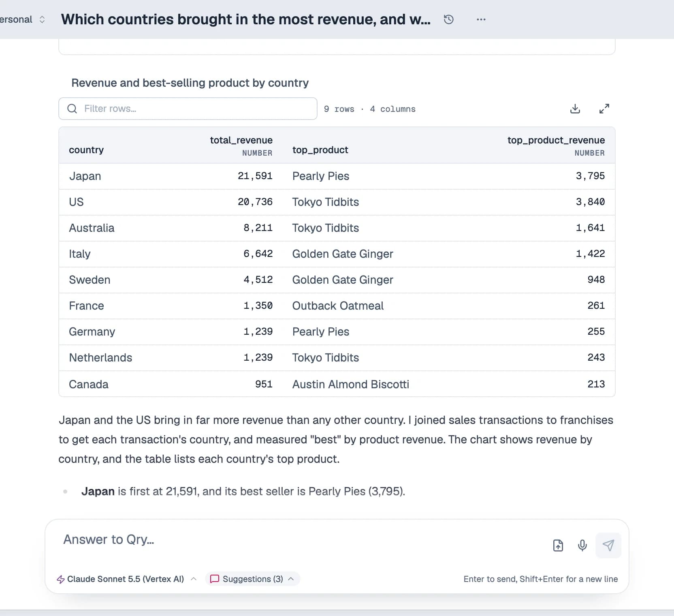Select the Germany country cell
674x616 pixels.
[x=92, y=332]
